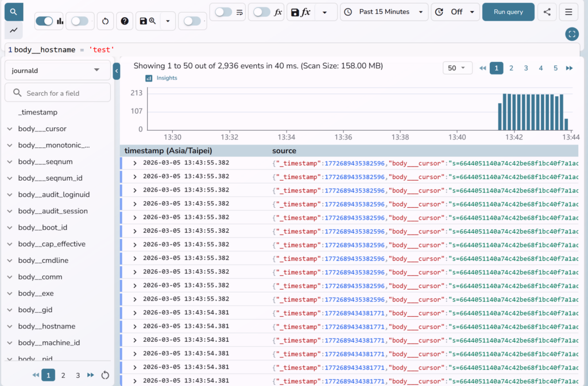Screen dimensions: 588x386
Task: Turn on the function editor fx toggle
Action: click(262, 12)
